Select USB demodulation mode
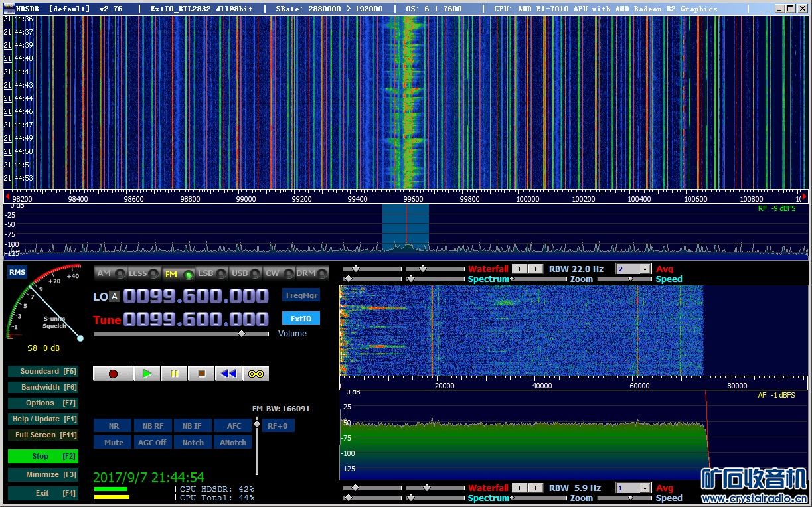This screenshot has height=507, width=812. coord(246,273)
